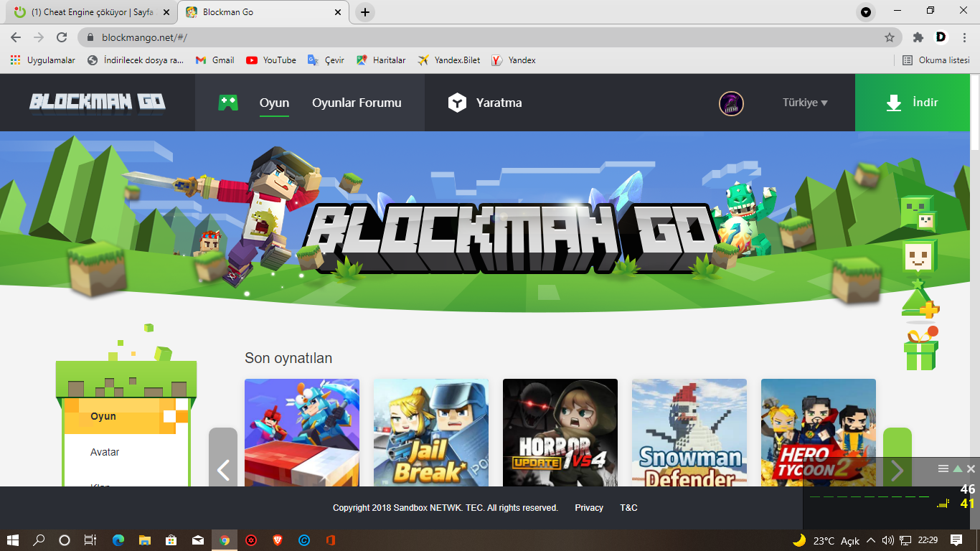
Task: Click the address bar showing blockmango.net
Action: tap(488, 37)
